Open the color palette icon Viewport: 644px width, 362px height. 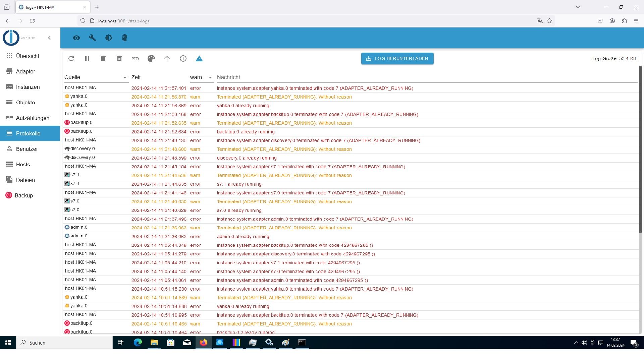pyautogui.click(x=151, y=59)
